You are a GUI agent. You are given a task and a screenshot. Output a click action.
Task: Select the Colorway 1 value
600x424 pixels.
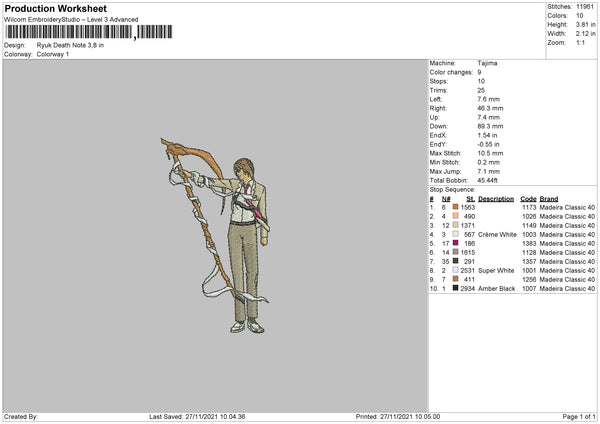pyautogui.click(x=53, y=54)
